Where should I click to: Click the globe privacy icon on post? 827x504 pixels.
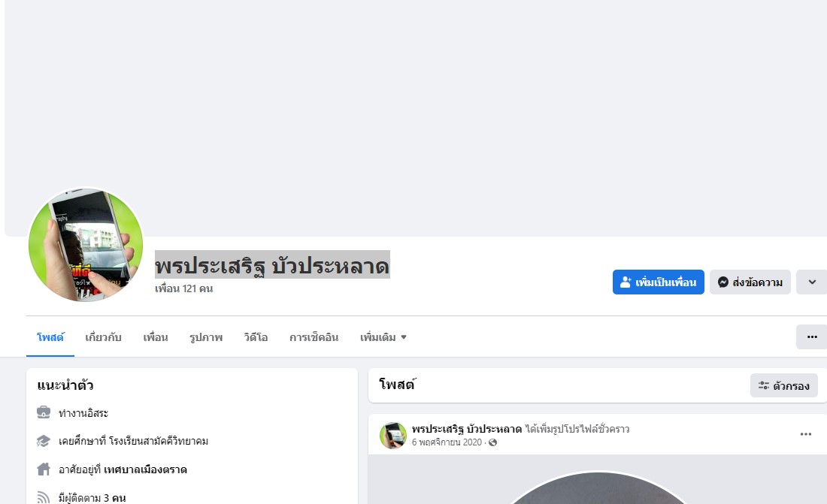(492, 442)
